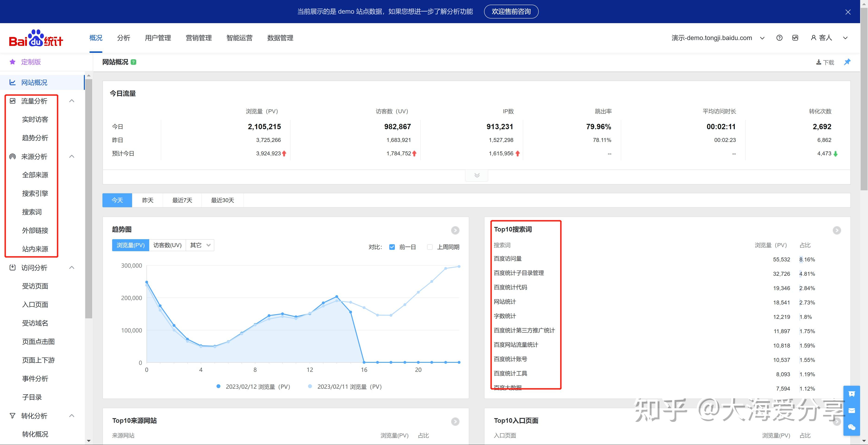Screen dimensions: 868x445
Task: Click the 欢迎售前咨询 button
Action: click(511, 12)
